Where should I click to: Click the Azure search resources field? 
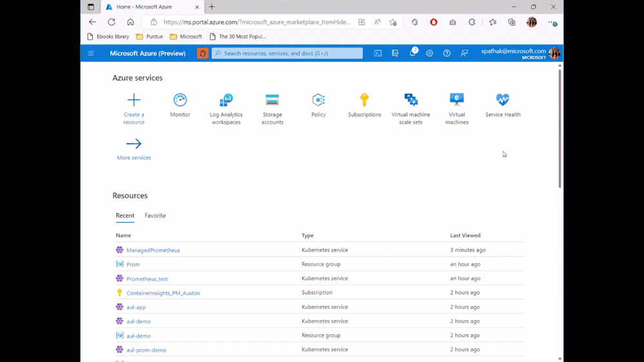point(287,53)
